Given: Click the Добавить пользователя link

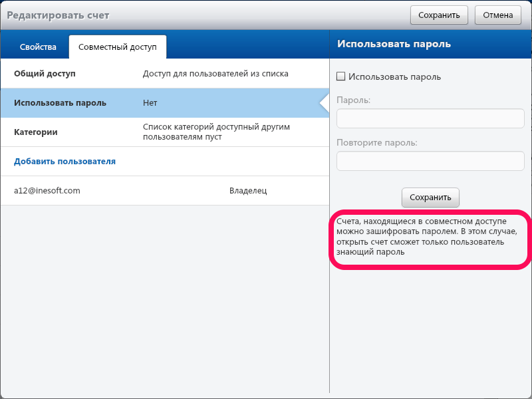Looking at the screenshot, I should pos(65,162).
